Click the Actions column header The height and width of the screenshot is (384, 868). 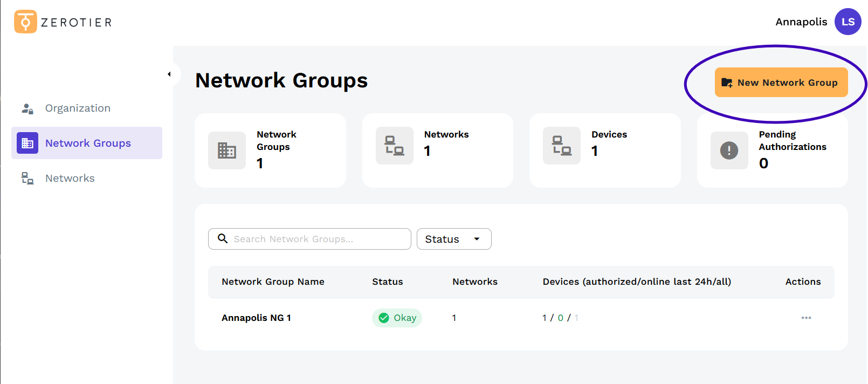coord(803,282)
